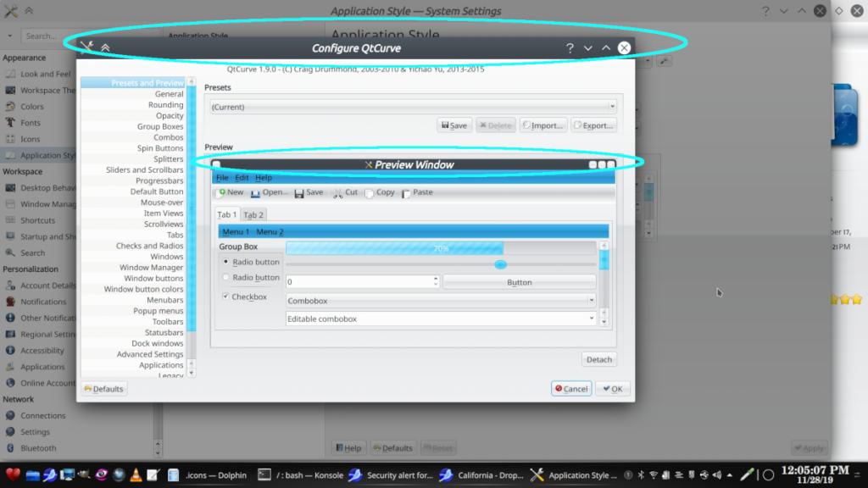The height and width of the screenshot is (488, 868).
Task: Open the Edit menu in preview window
Action: tap(242, 178)
